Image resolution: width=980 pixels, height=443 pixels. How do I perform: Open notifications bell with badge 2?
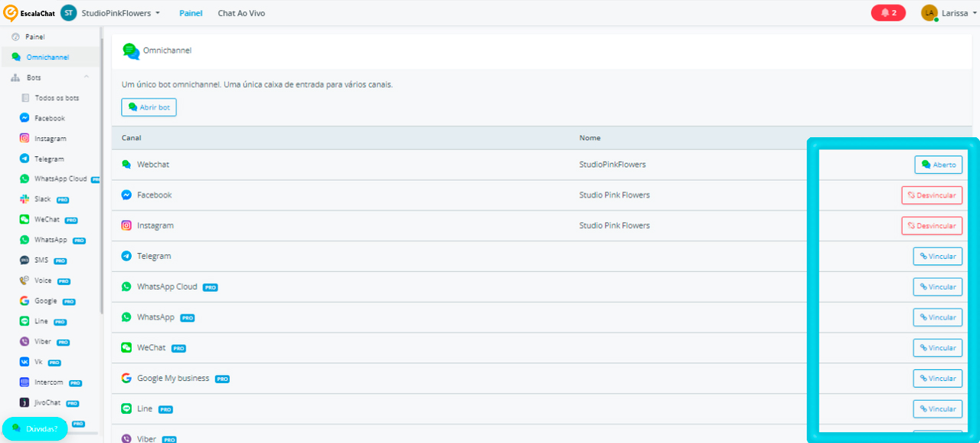pyautogui.click(x=888, y=13)
